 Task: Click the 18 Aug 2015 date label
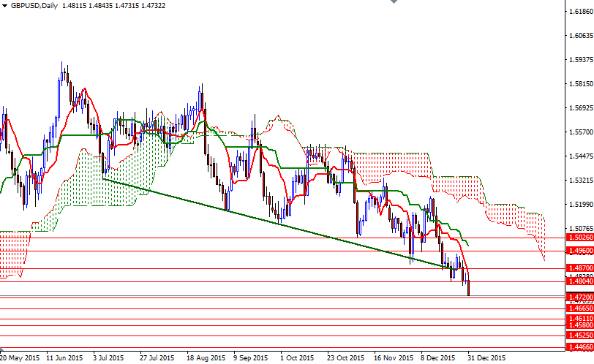[x=206, y=358]
